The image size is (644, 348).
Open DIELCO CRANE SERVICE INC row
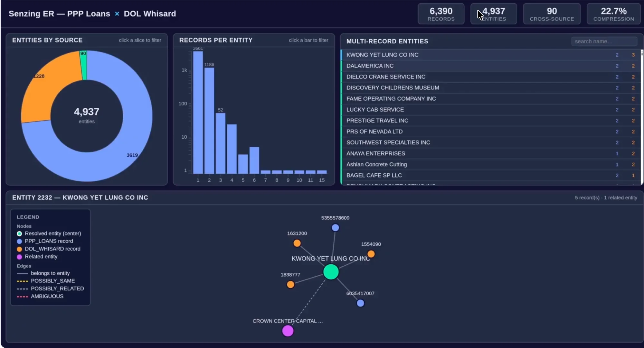491,77
